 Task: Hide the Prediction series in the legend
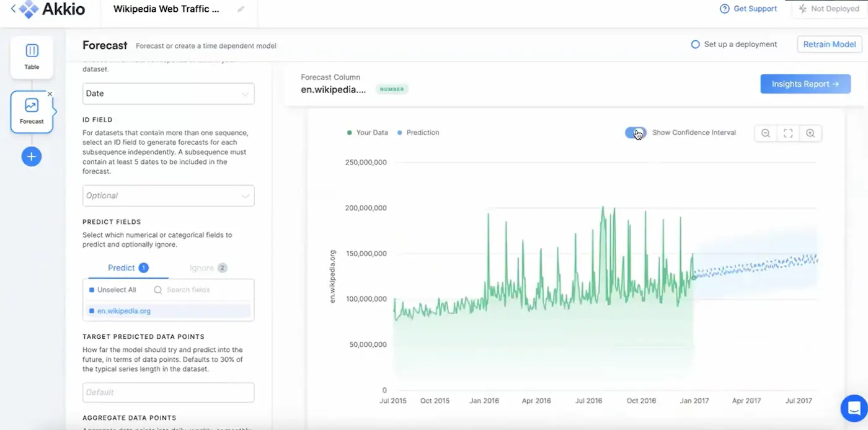pos(418,132)
